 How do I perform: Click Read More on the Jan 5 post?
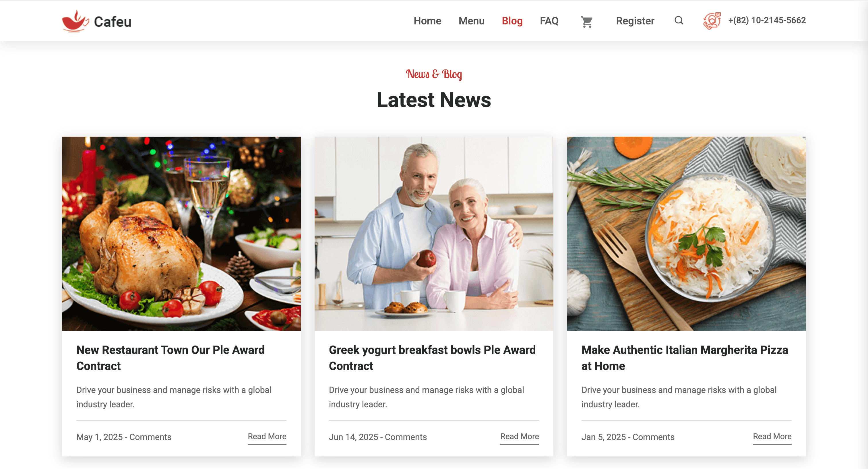pyautogui.click(x=772, y=437)
